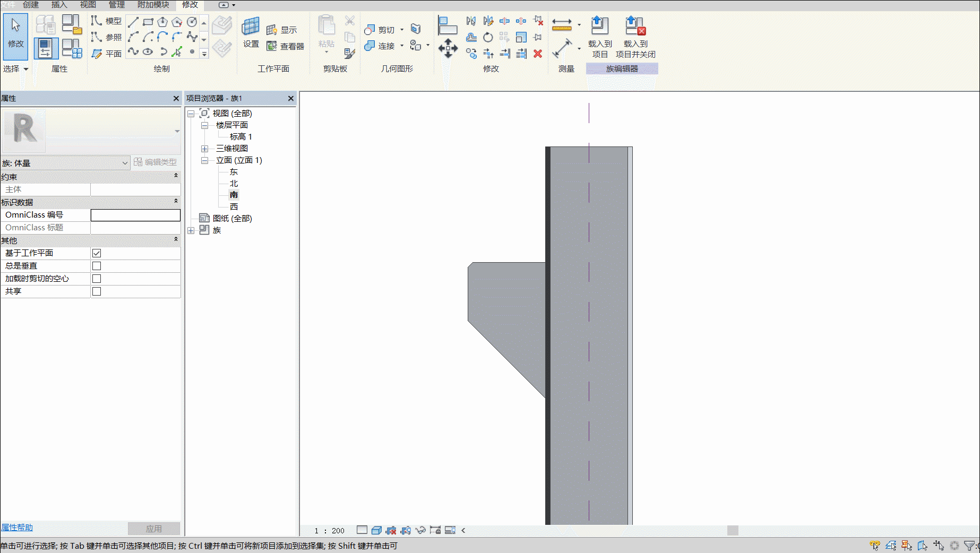The width and height of the screenshot is (980, 553).
Task: Open the 标高 1 floor plan
Action: click(x=240, y=137)
